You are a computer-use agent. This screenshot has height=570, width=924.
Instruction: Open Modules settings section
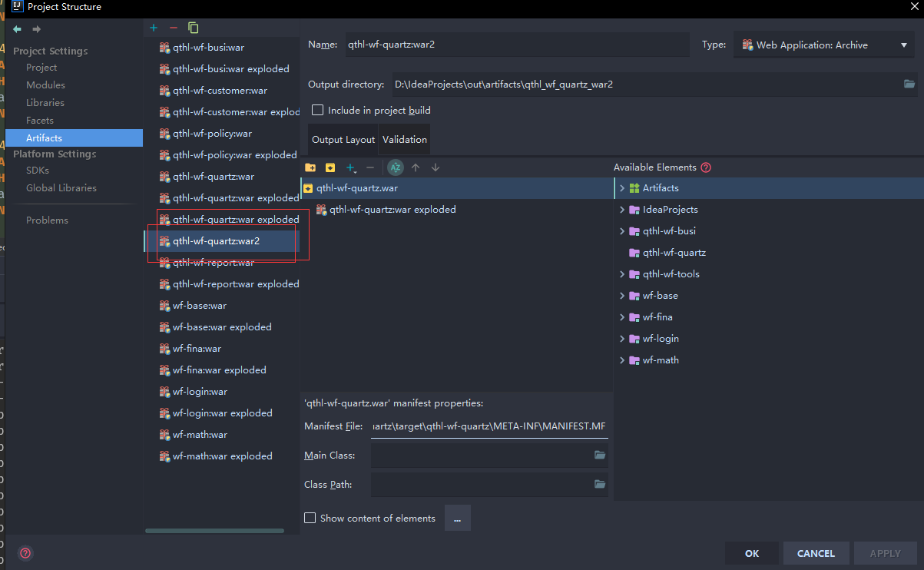pyautogui.click(x=45, y=85)
